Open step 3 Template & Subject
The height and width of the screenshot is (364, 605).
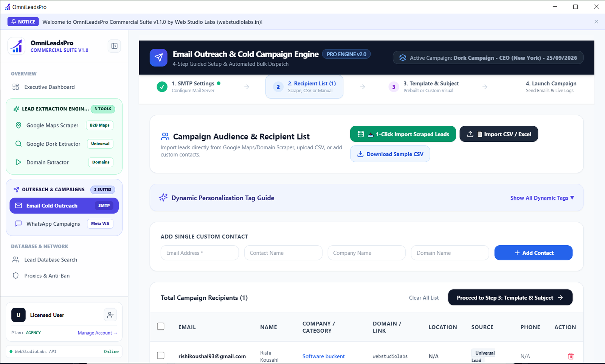pyautogui.click(x=424, y=87)
